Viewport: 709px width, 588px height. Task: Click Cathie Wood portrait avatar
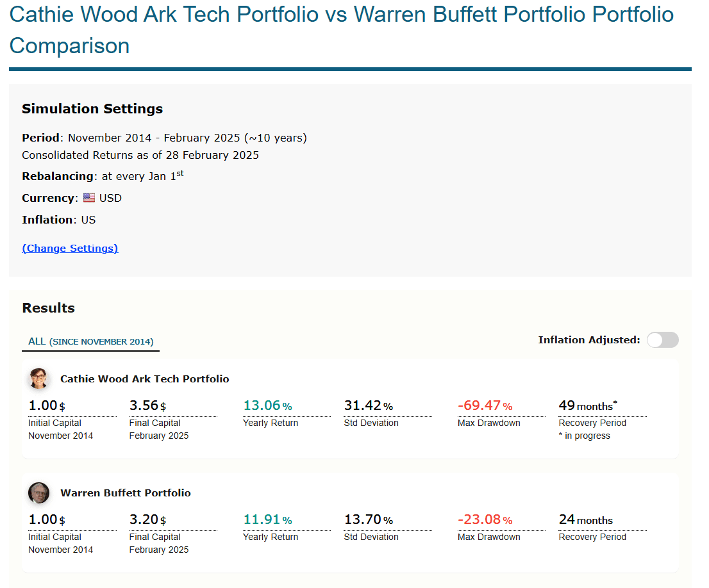(x=39, y=379)
